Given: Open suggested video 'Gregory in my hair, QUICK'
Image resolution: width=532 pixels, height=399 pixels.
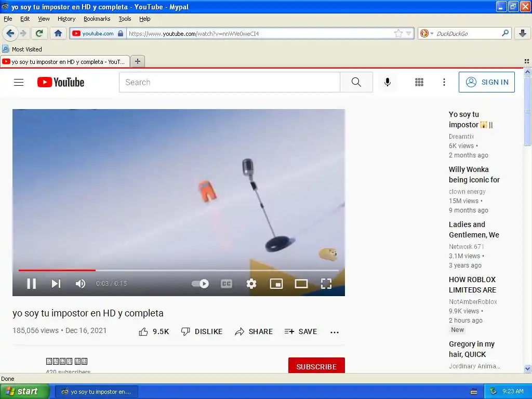Looking at the screenshot, I should (472, 349).
